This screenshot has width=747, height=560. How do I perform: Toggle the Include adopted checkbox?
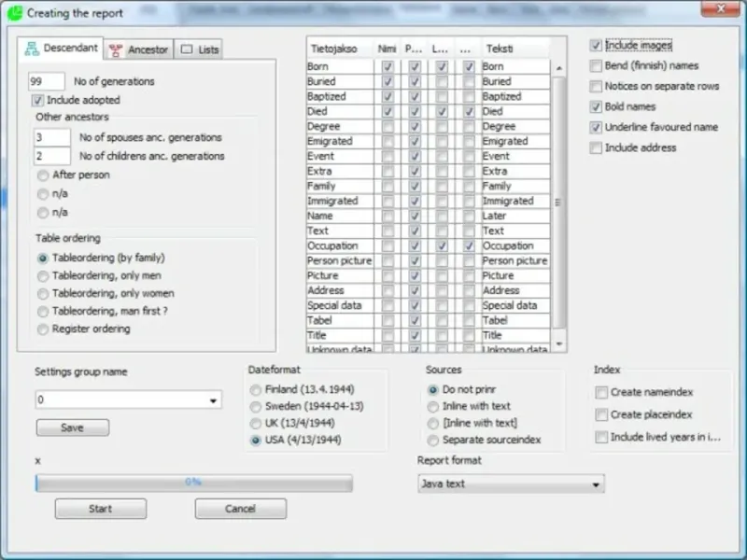coord(37,101)
